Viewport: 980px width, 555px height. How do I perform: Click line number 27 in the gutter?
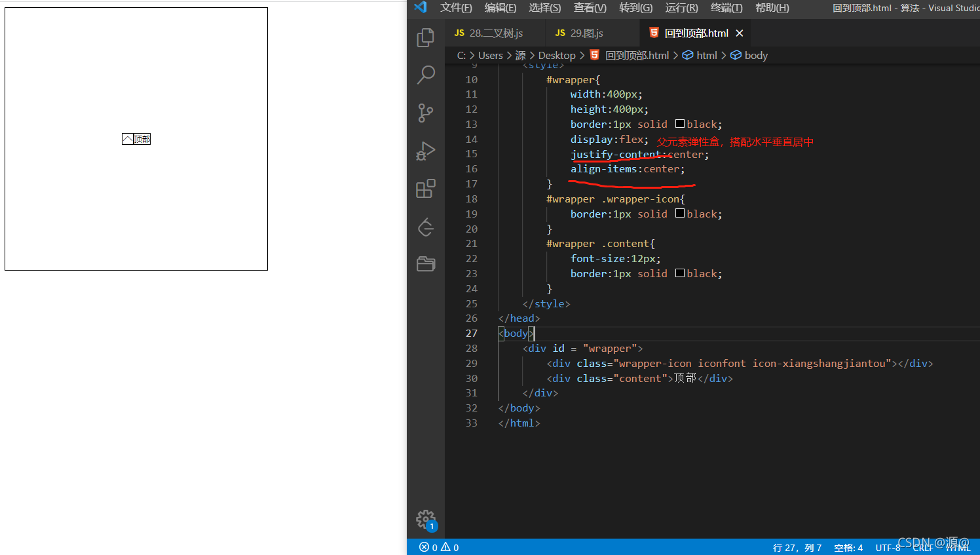[x=472, y=334]
